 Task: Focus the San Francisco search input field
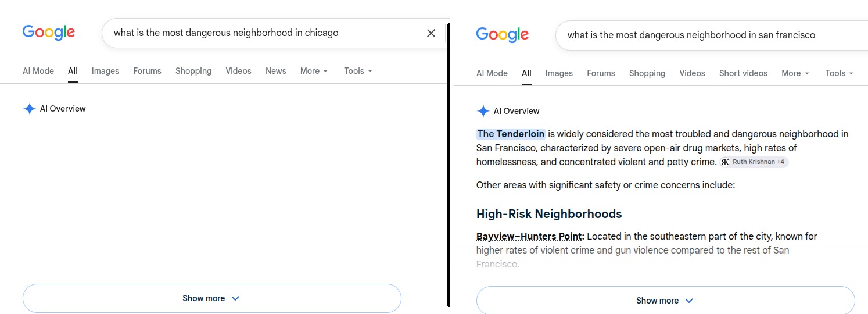[712, 35]
